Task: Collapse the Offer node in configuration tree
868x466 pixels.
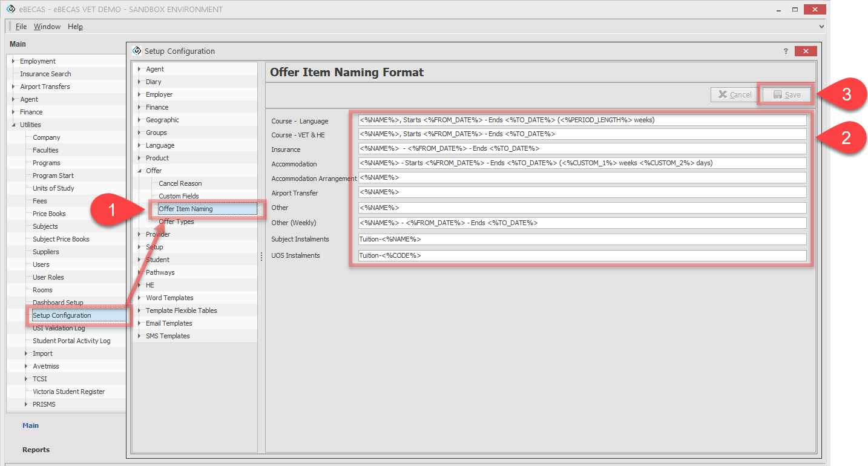Action: tap(139, 171)
